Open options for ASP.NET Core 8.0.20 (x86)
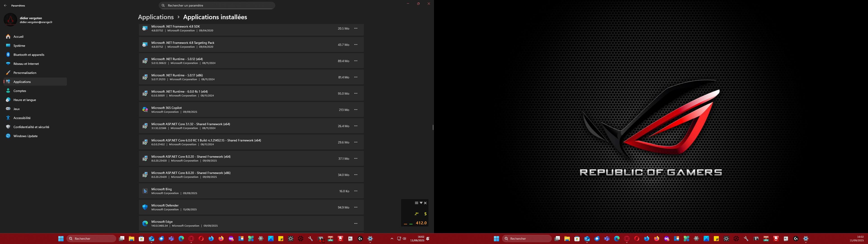 (x=356, y=175)
